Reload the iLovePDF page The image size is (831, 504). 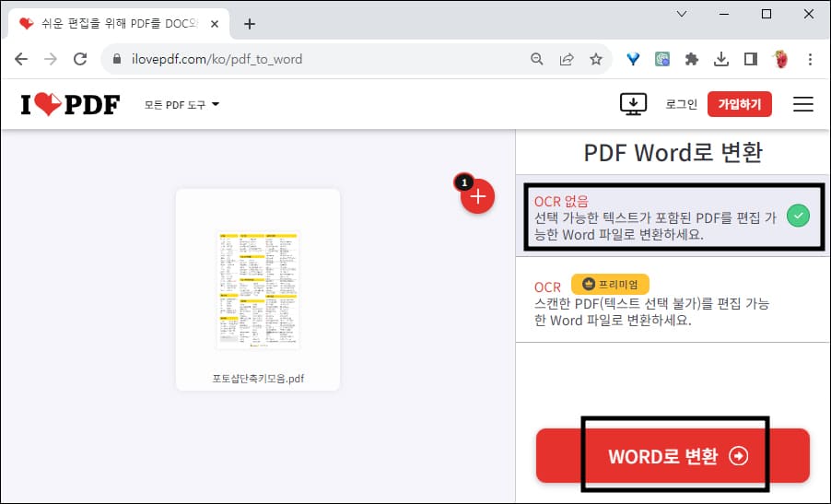(x=80, y=59)
